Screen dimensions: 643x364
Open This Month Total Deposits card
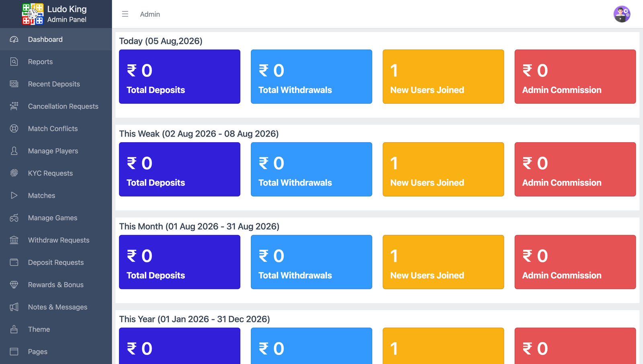pos(180,262)
